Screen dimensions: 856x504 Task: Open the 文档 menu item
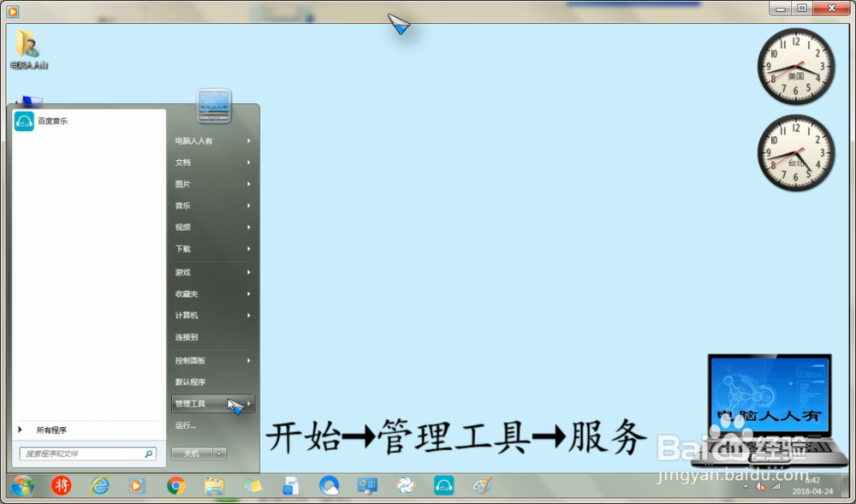[213, 163]
